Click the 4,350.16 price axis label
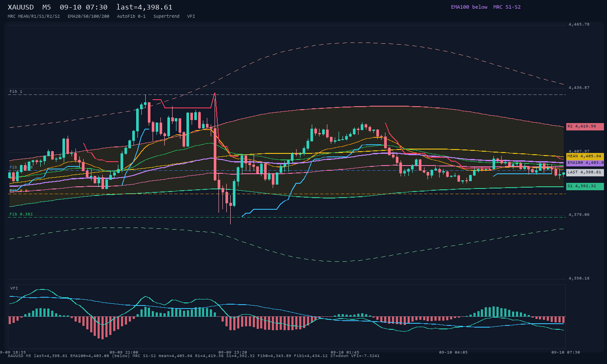Viewport: 607px width, 364px height. click(x=579, y=278)
